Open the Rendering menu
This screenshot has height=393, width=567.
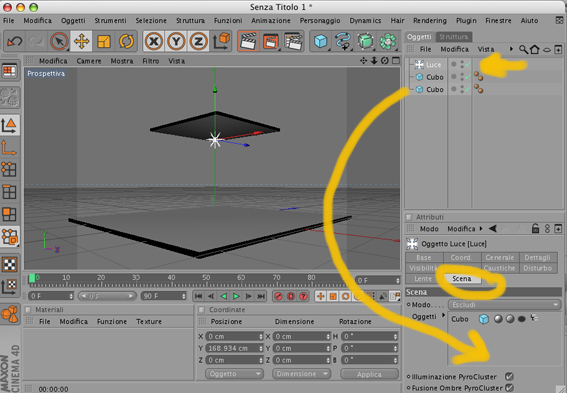(430, 21)
